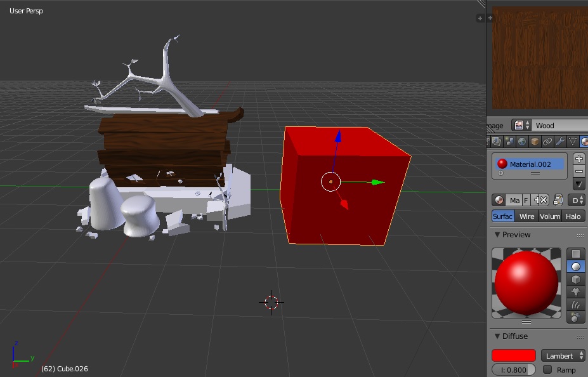Collapse the Preview panel
The height and width of the screenshot is (377, 588).
(x=497, y=234)
